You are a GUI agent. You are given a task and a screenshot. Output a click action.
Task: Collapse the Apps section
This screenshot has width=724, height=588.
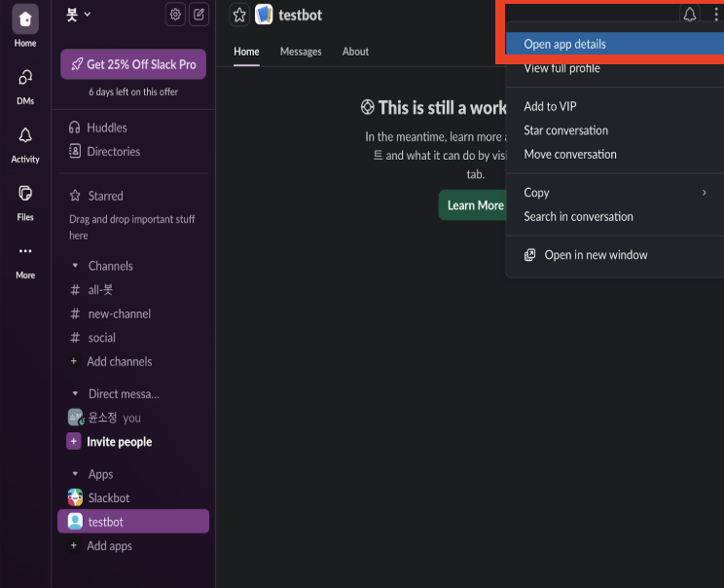pos(75,474)
